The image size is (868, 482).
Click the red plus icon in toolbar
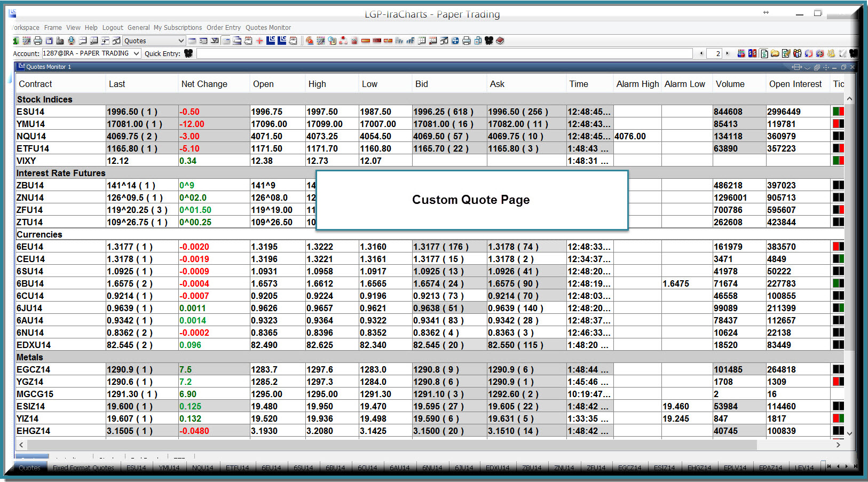(259, 41)
